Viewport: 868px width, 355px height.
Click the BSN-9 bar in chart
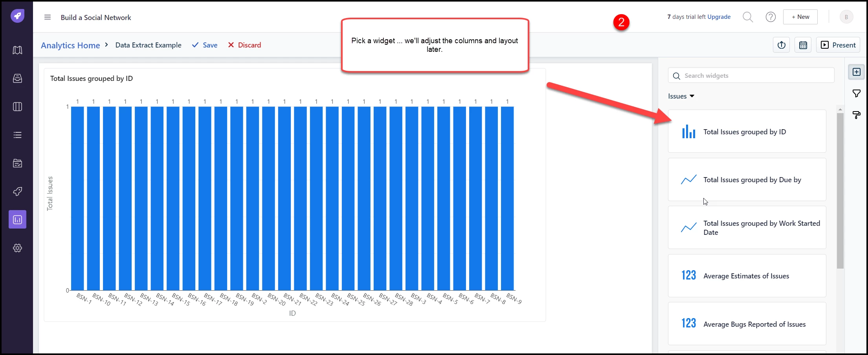507,198
